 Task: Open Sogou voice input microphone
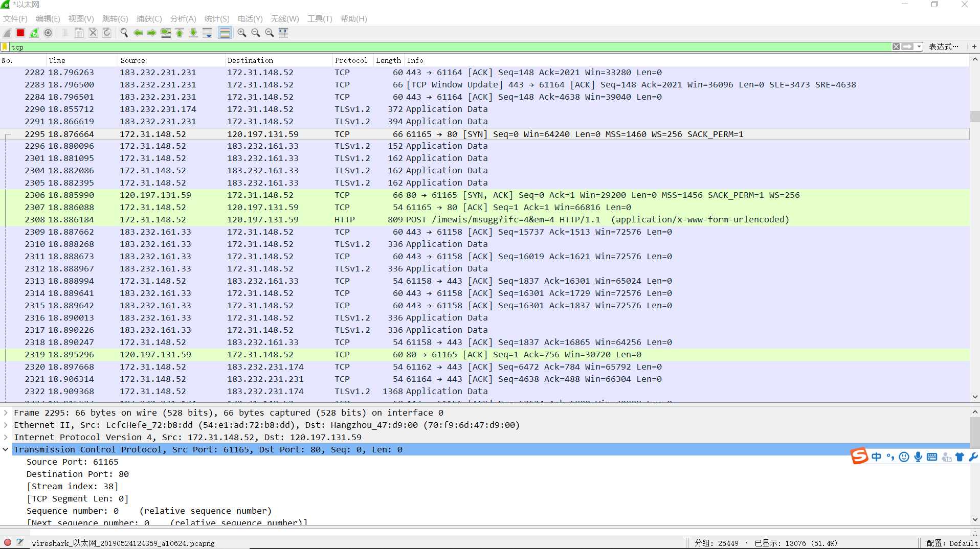point(918,456)
